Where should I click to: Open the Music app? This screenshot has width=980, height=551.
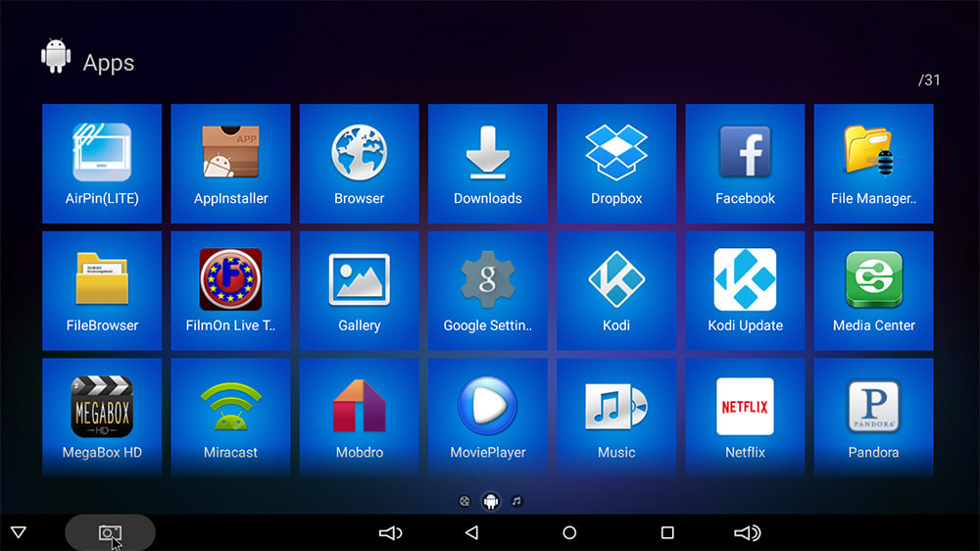tap(616, 418)
